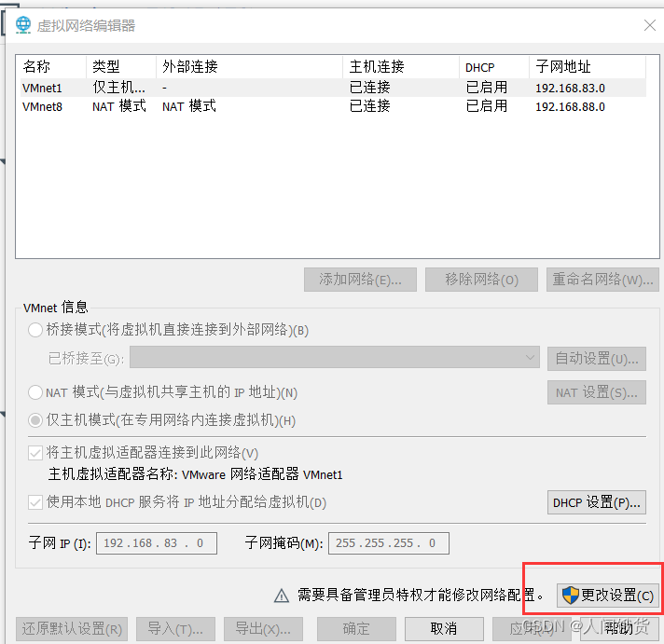
Task: Click the 帮助 button
Action: [619, 629]
